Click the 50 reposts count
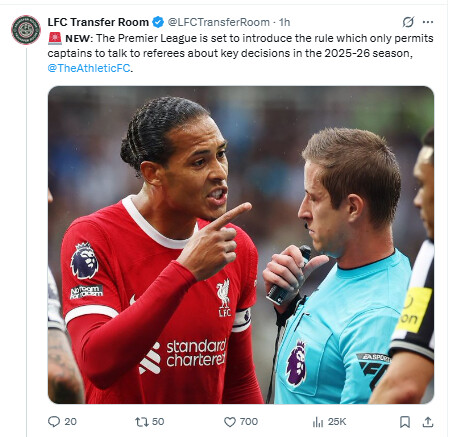This screenshot has width=463, height=437. [158, 422]
